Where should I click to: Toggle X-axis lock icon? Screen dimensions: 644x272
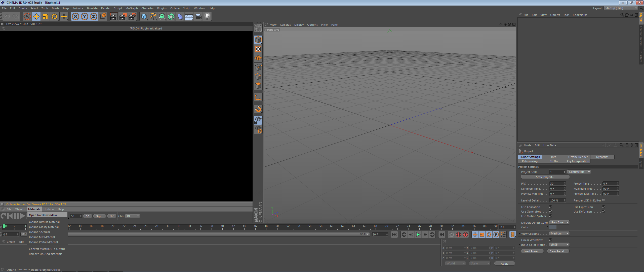click(75, 17)
